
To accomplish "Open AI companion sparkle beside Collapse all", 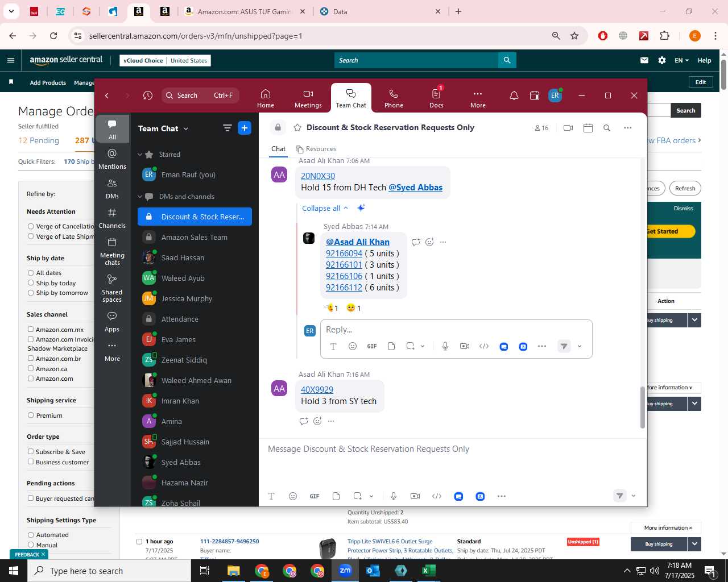I will (x=361, y=208).
